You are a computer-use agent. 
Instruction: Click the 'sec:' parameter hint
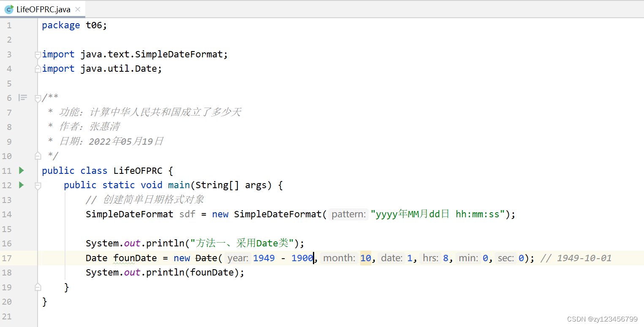(x=506, y=258)
